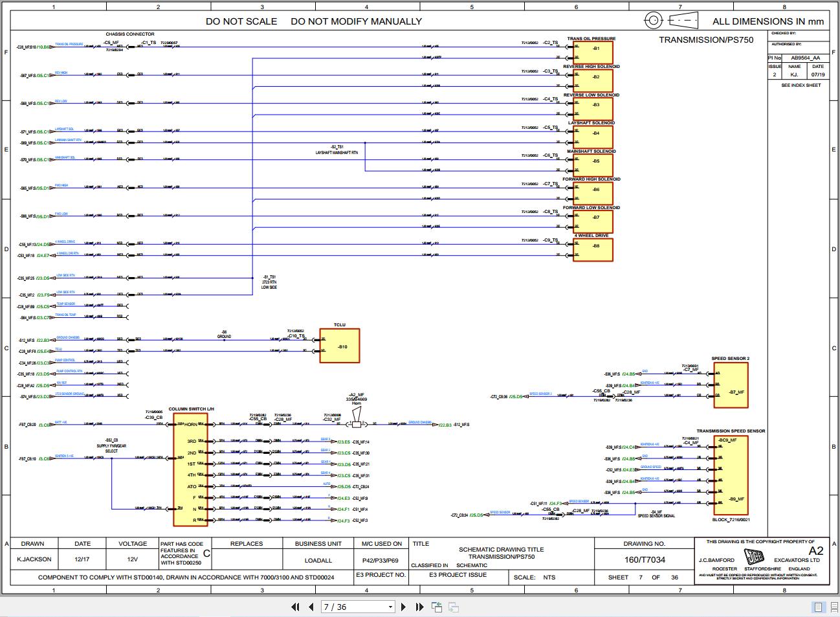Click the AB9564_AA PI number cell
This screenshot has width=840, height=617.
pos(805,58)
